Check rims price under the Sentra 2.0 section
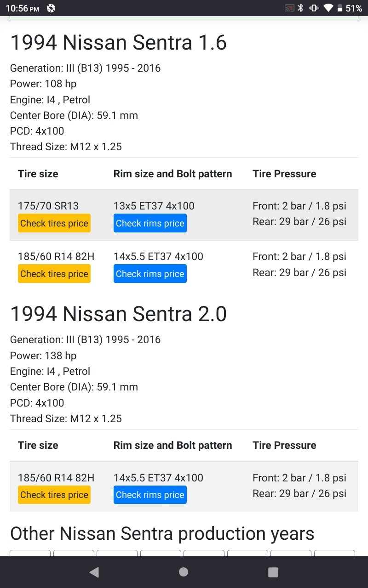This screenshot has height=588, width=368. pyautogui.click(x=150, y=495)
